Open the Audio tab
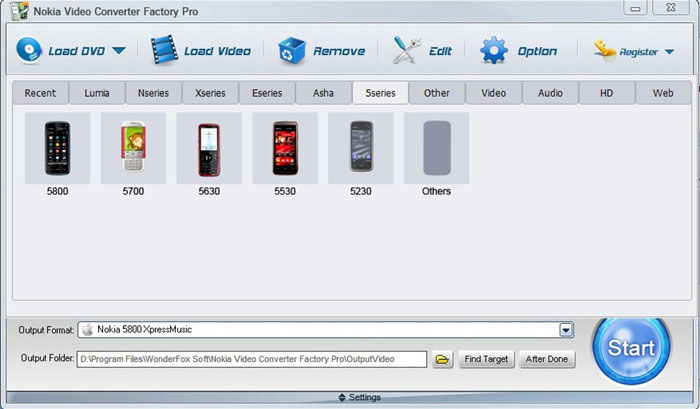The image size is (700, 409). click(x=550, y=93)
